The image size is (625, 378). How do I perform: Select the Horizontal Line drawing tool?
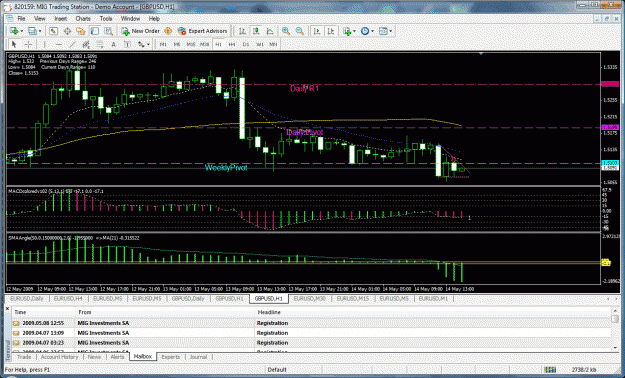tap(59, 44)
